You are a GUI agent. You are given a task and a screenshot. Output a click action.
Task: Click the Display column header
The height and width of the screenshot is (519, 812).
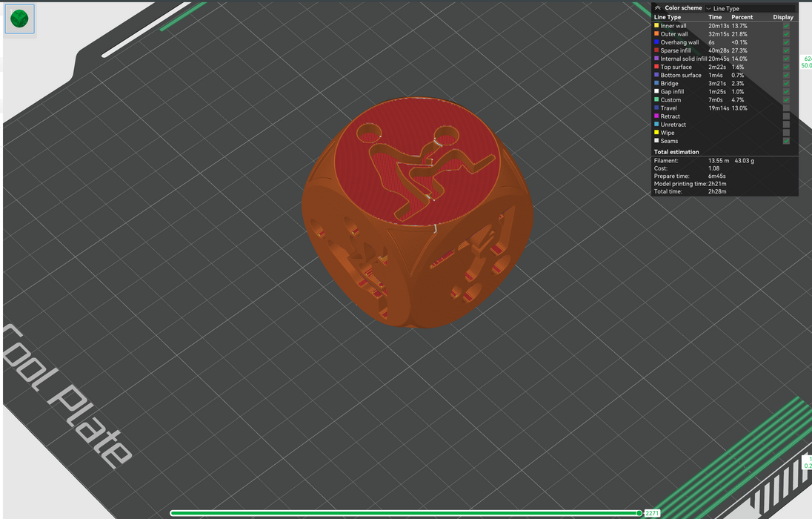coord(782,17)
